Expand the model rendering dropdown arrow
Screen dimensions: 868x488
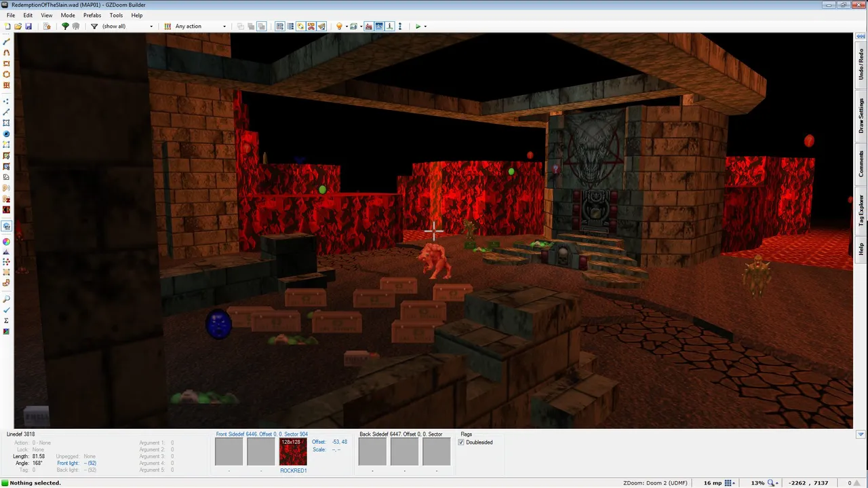point(361,26)
